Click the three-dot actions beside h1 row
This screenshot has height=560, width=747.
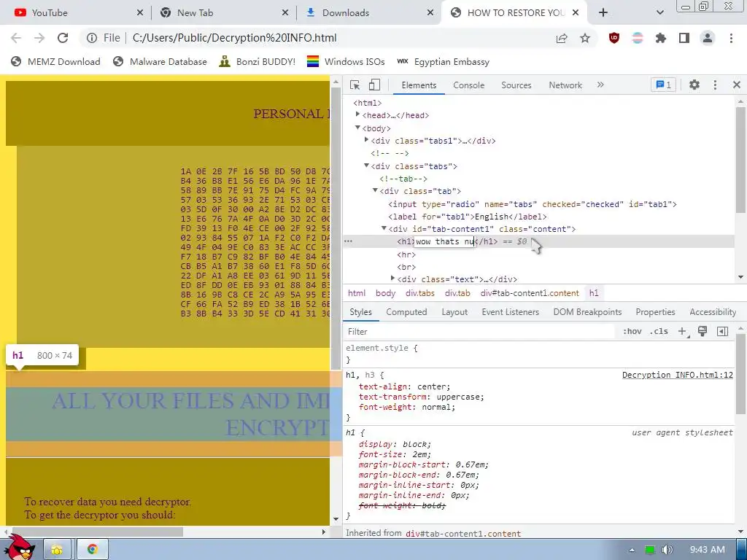click(x=348, y=241)
